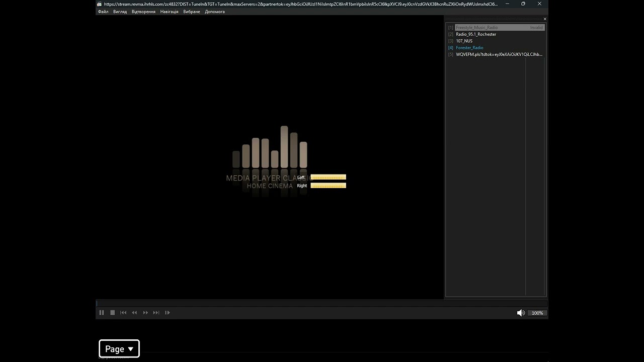The height and width of the screenshot is (362, 644).
Task: Click the seek bar timeline
Action: 322,303
